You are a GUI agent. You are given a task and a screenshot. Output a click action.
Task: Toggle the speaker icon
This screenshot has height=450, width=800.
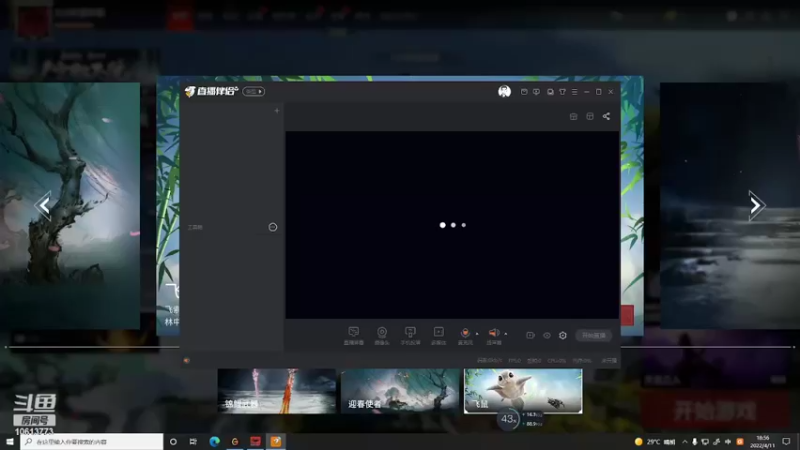(x=493, y=335)
